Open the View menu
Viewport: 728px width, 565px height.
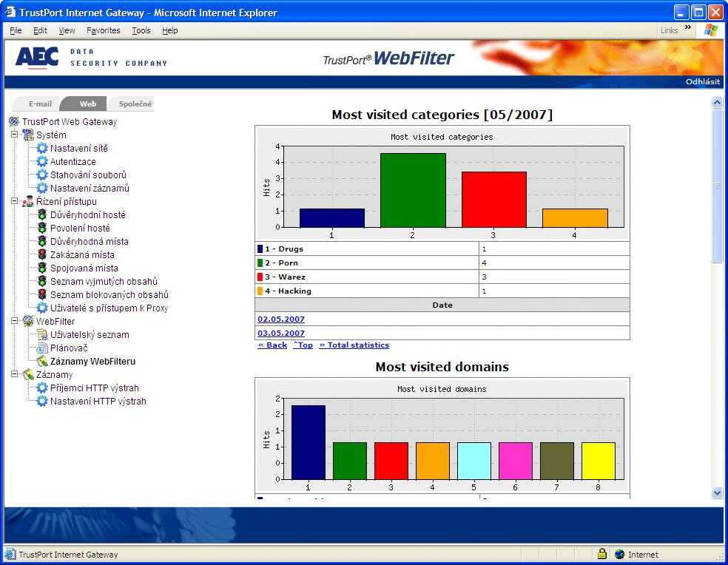67,30
